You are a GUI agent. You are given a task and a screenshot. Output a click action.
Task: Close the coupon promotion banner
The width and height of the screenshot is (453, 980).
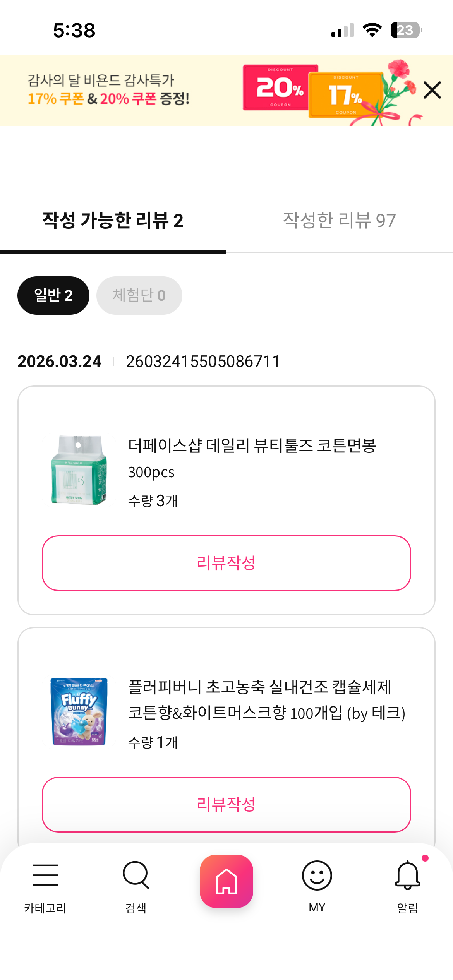tap(432, 90)
